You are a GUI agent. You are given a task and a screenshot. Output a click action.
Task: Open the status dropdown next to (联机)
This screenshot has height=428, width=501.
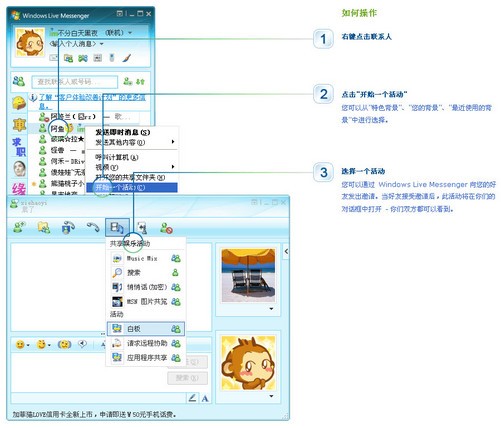[130, 33]
